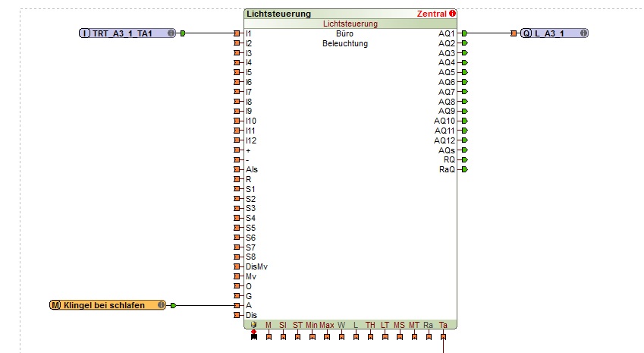
Task: Click info icon on Klingel bei schlafen
Action: tap(161, 305)
